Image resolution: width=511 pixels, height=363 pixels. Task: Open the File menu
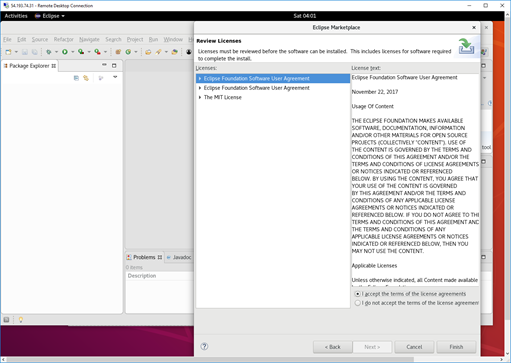tap(7, 39)
